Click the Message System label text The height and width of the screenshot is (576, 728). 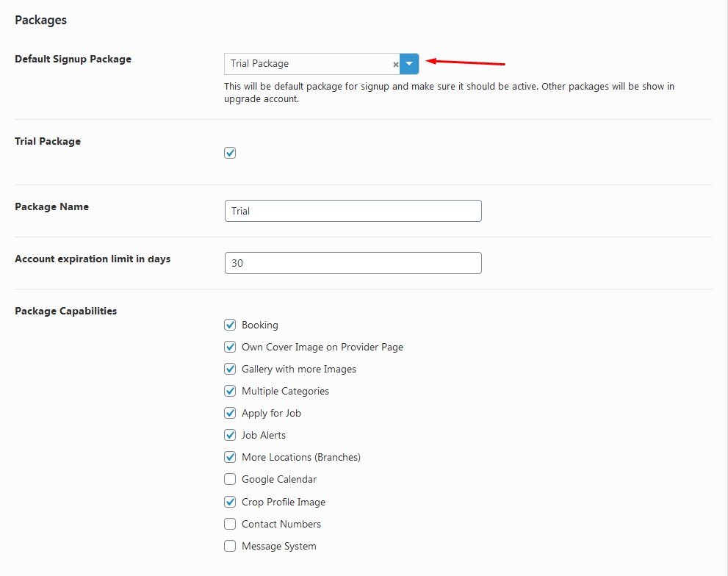tap(279, 547)
